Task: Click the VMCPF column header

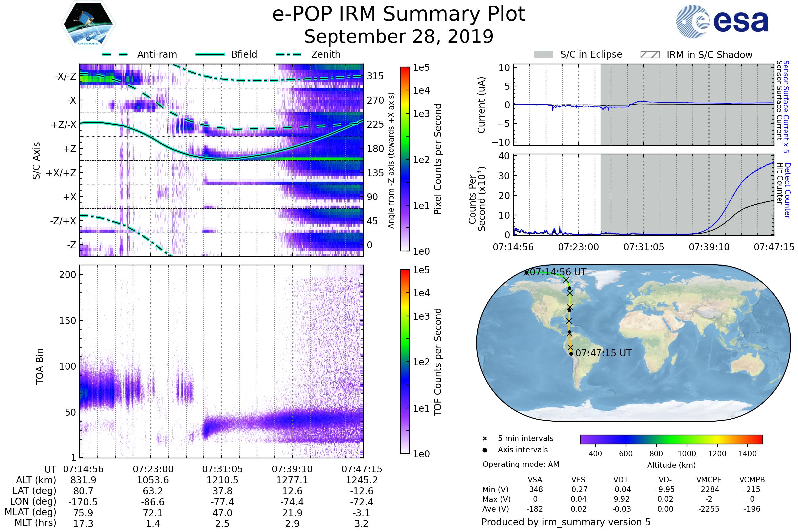Action: 709,480
